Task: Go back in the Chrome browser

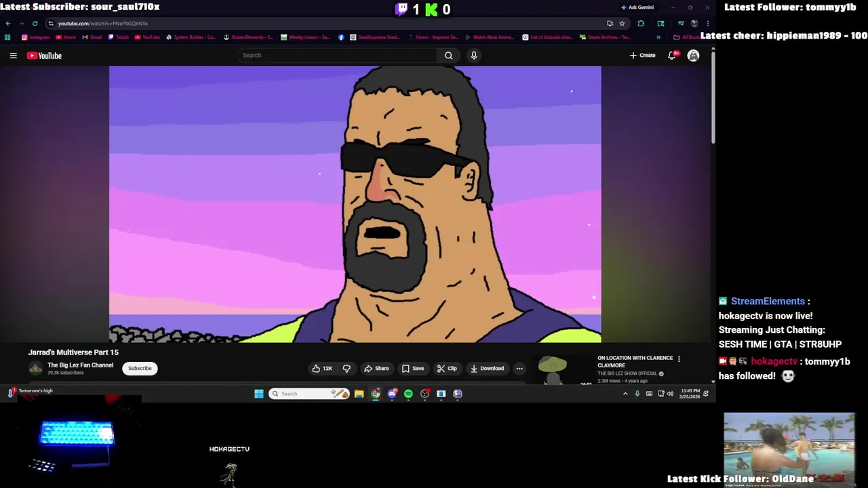Action: [8, 23]
